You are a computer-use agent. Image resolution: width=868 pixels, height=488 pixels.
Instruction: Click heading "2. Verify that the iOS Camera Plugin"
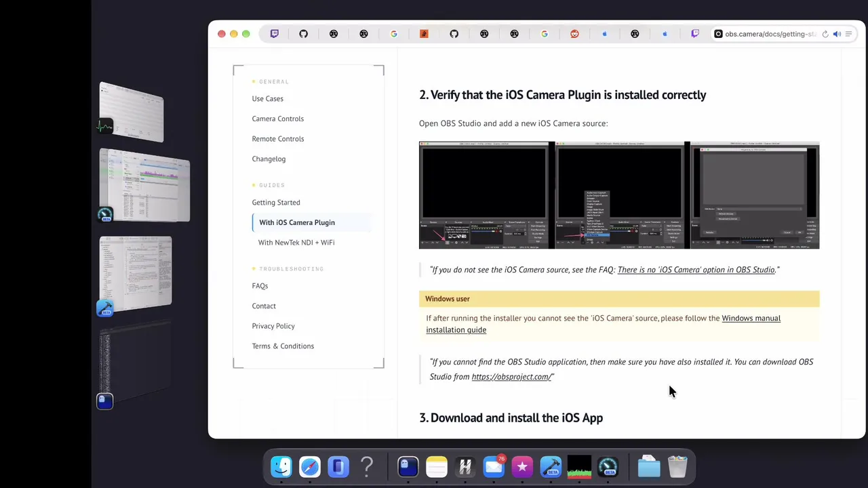pyautogui.click(x=562, y=95)
